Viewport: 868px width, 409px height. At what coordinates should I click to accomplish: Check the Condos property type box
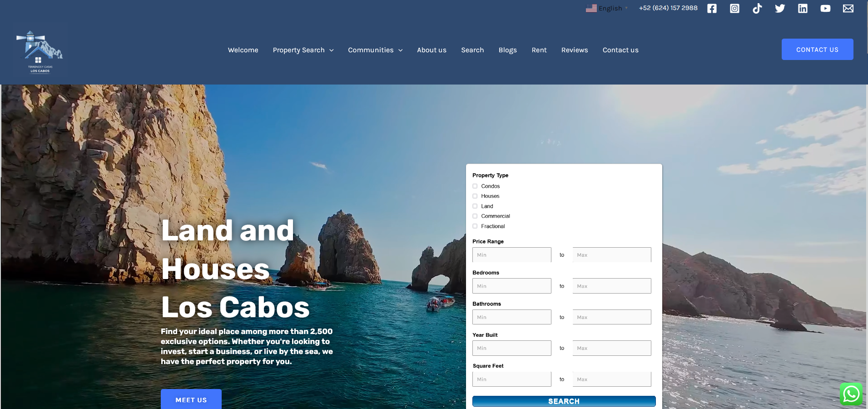point(475,186)
